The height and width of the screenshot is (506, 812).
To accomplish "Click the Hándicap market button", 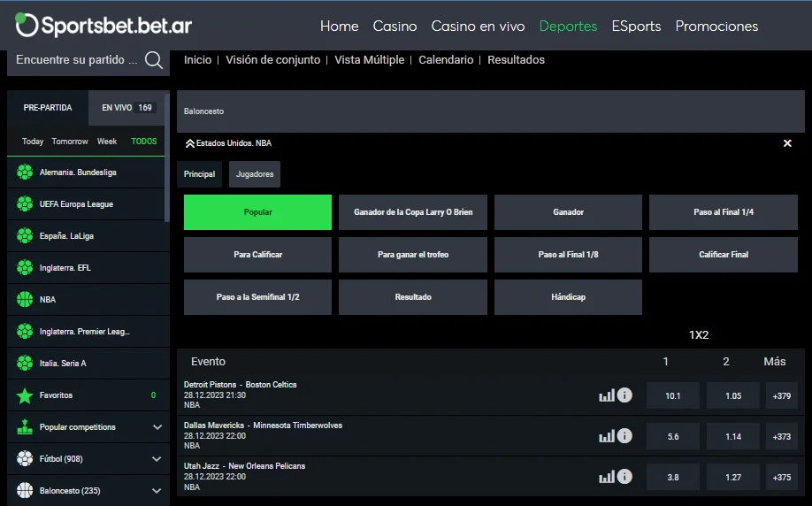I will click(x=568, y=297).
